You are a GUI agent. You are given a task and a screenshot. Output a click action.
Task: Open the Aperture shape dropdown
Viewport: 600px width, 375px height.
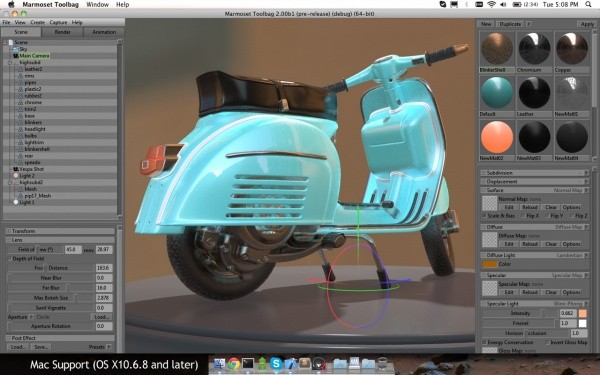click(x=32, y=317)
